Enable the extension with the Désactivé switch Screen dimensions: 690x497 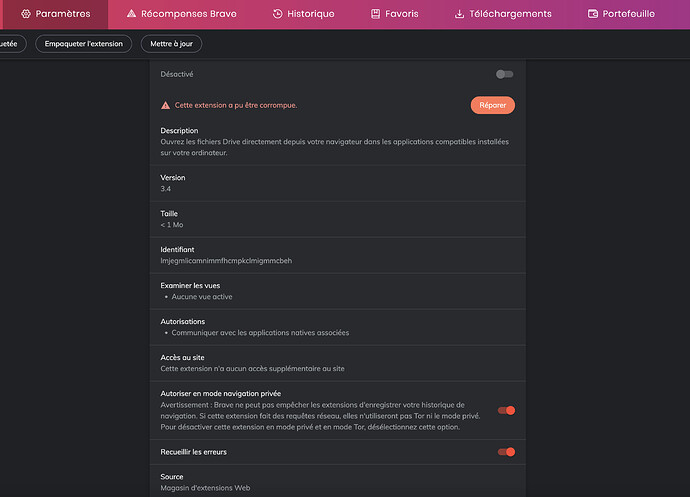pos(505,74)
